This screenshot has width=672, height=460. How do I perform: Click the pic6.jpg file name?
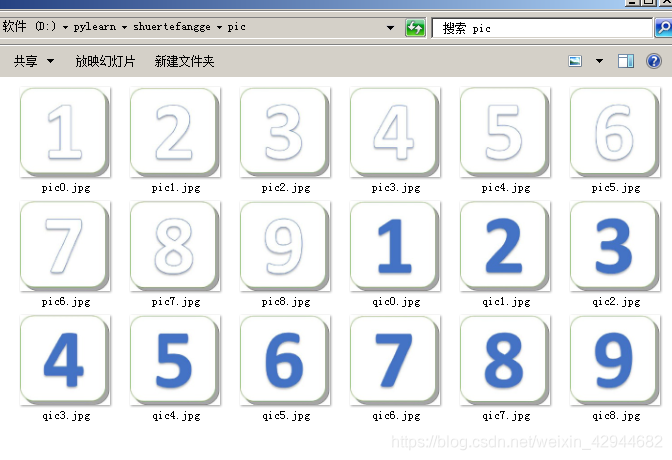(66, 302)
